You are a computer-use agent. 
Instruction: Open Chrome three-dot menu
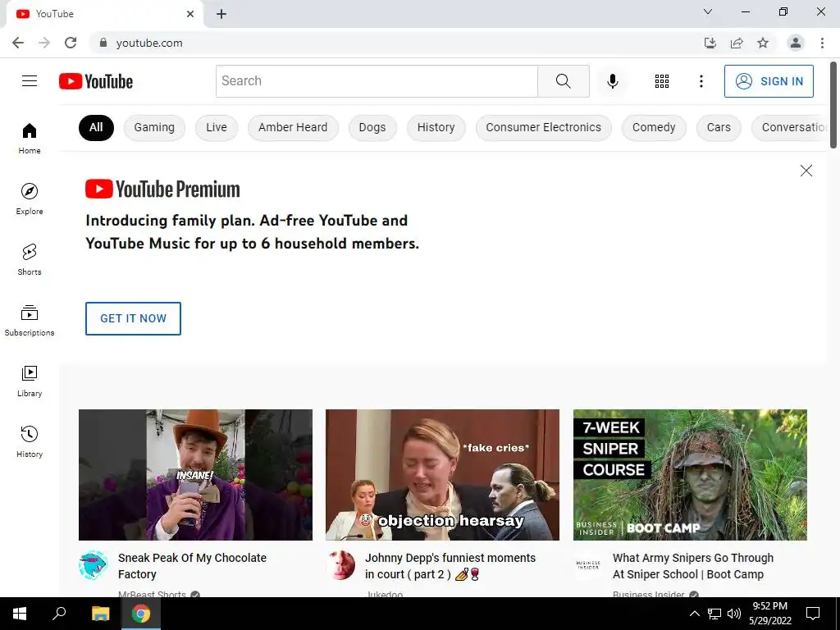(822, 43)
